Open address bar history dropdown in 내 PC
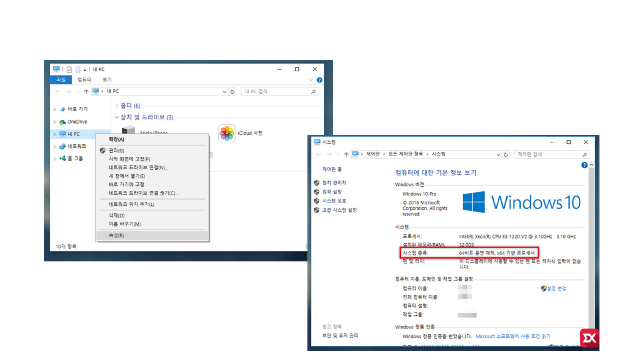644x362 pixels. point(224,92)
